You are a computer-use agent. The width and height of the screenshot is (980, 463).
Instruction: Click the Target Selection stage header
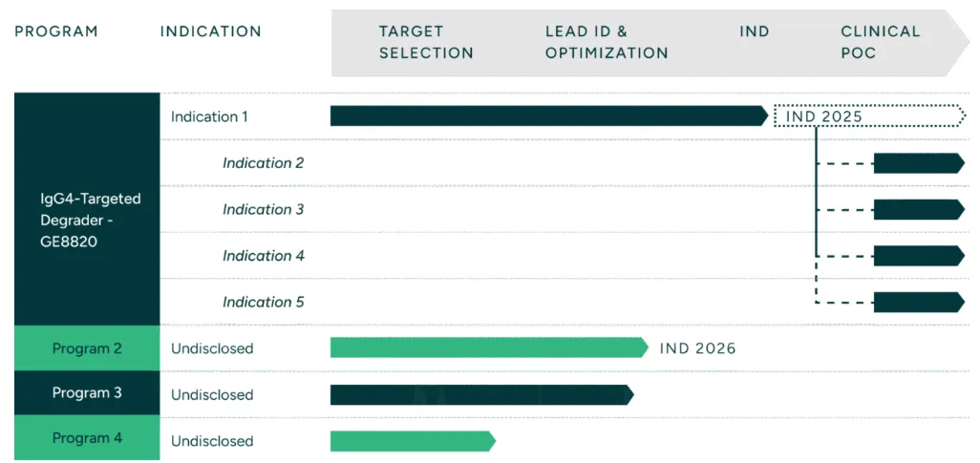(x=426, y=42)
